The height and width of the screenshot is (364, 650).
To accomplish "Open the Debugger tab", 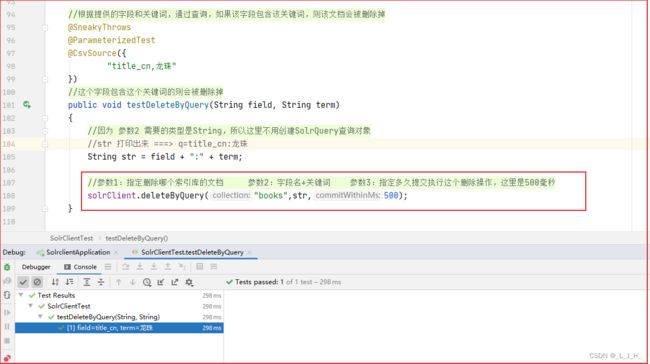I will click(x=36, y=267).
